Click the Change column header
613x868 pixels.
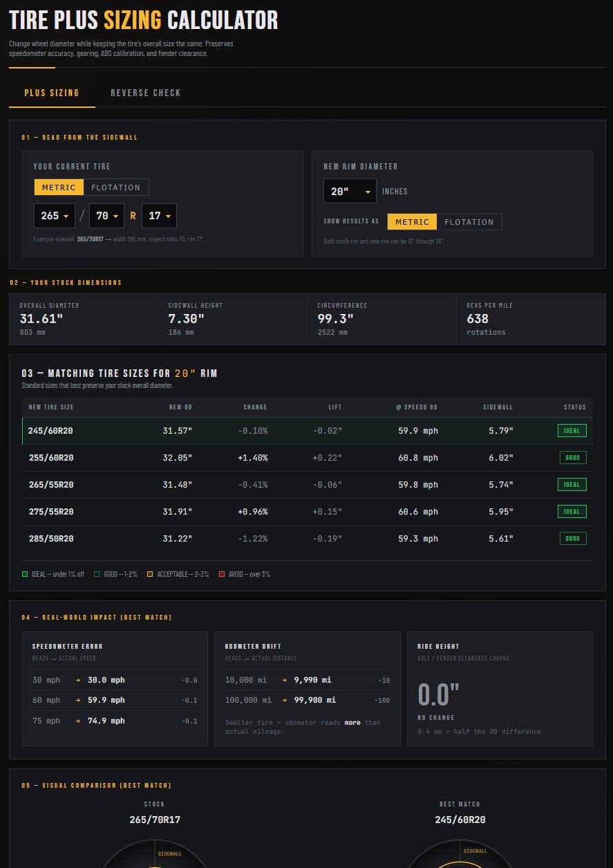point(255,407)
